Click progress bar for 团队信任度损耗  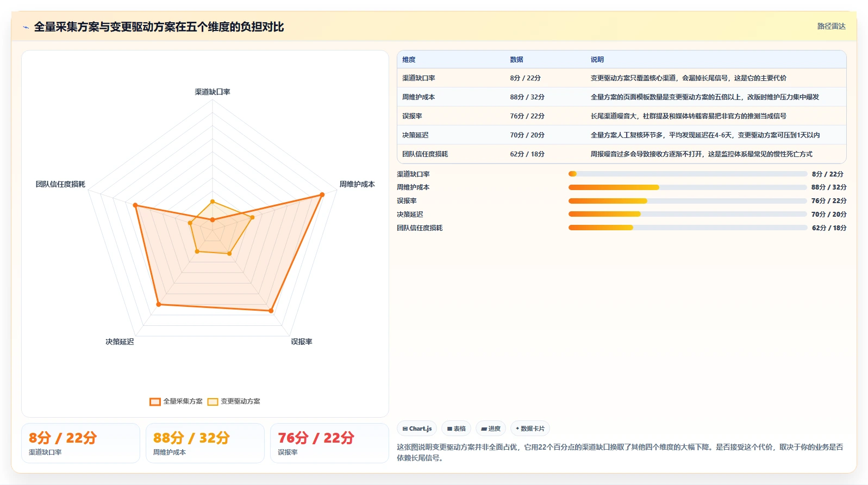click(x=688, y=228)
